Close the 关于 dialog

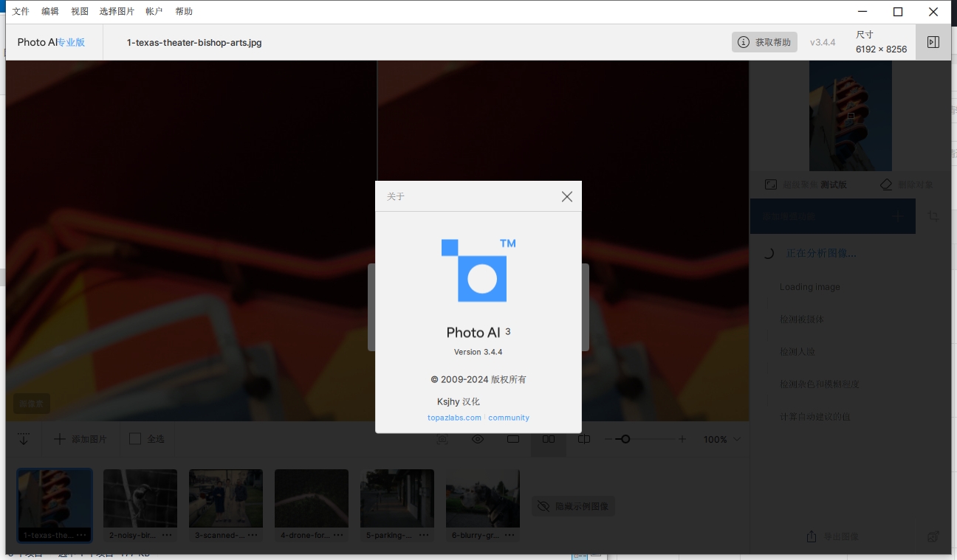pos(566,196)
